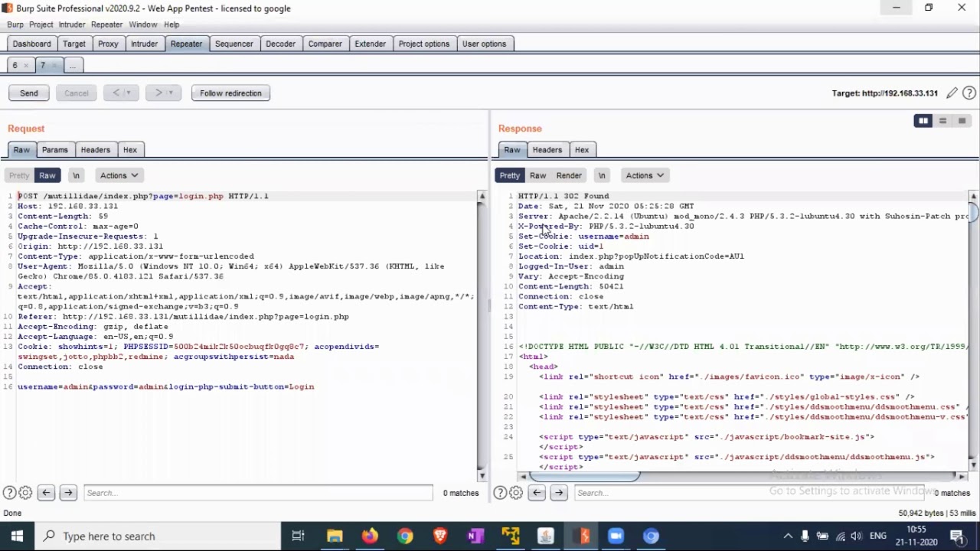Open response Headers tab
The width and height of the screenshot is (980, 551).
click(x=547, y=150)
